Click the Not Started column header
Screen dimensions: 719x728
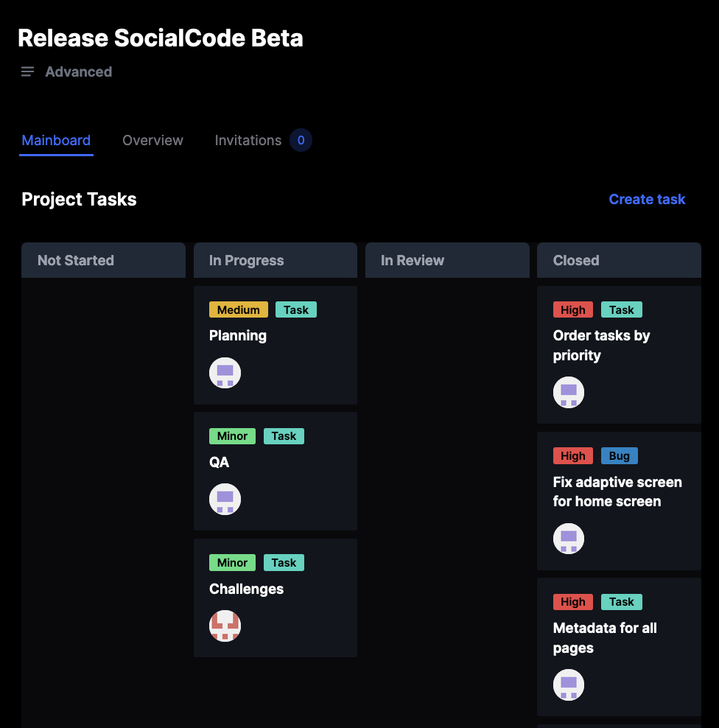[76, 260]
